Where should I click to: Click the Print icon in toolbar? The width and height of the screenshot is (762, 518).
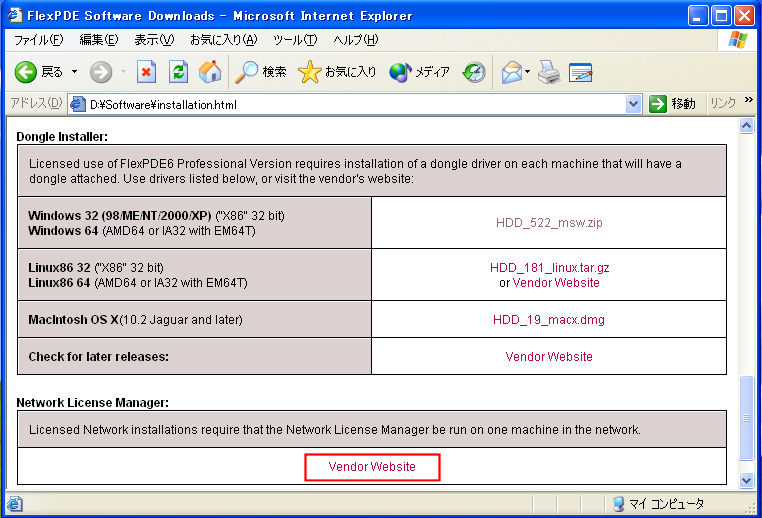[548, 72]
